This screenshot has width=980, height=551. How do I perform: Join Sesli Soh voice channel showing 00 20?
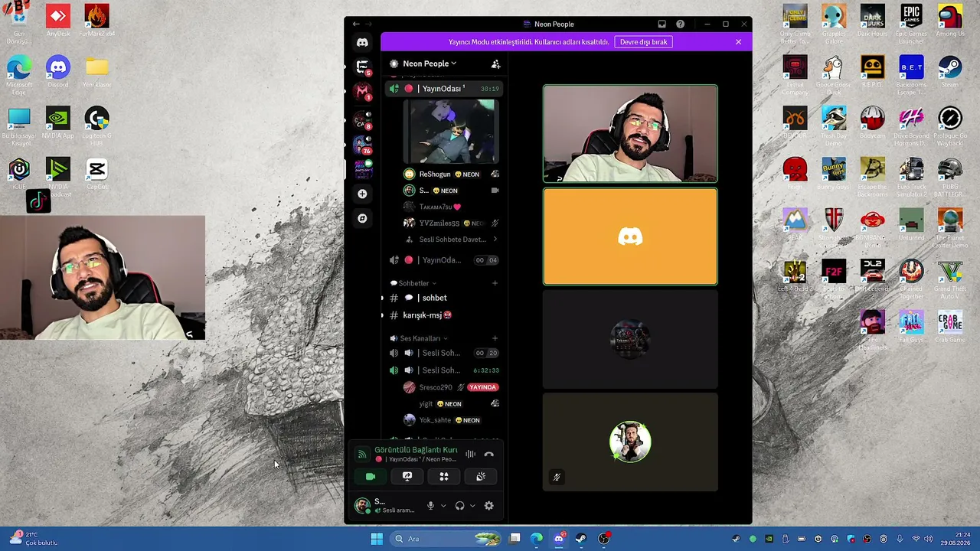pyautogui.click(x=444, y=353)
